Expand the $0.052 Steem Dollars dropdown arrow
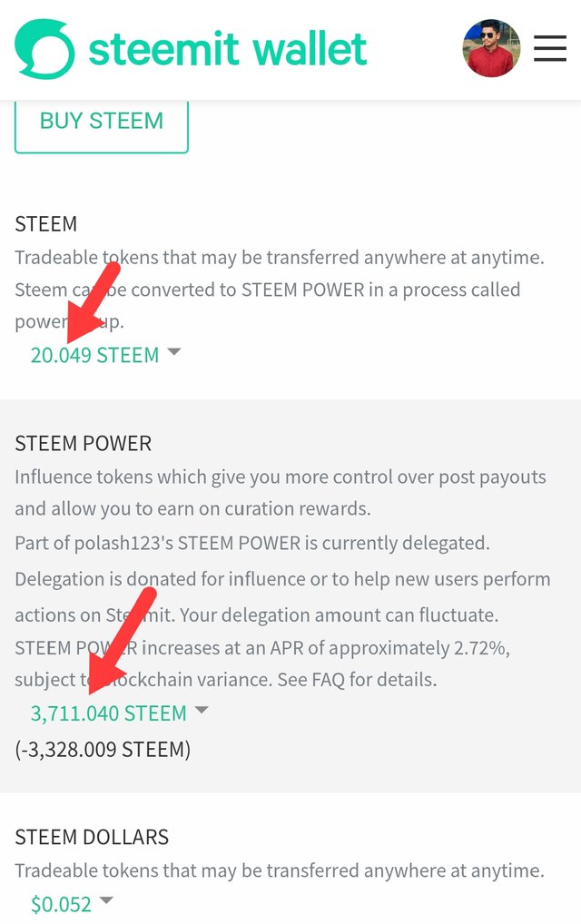 point(106,899)
